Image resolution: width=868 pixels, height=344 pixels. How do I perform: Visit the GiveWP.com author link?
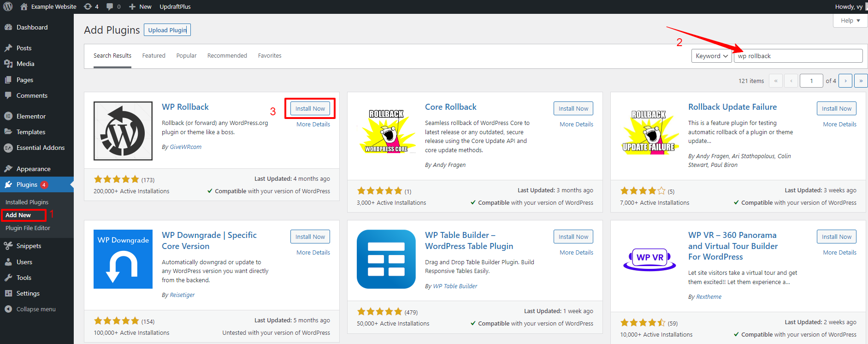(186, 147)
